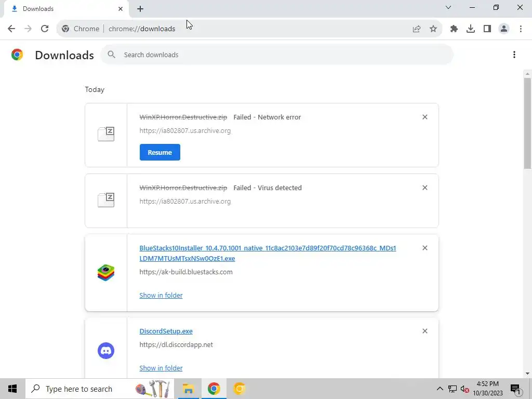The width and height of the screenshot is (532, 399).
Task: Open the Extensions puzzle icon
Action: click(454, 29)
